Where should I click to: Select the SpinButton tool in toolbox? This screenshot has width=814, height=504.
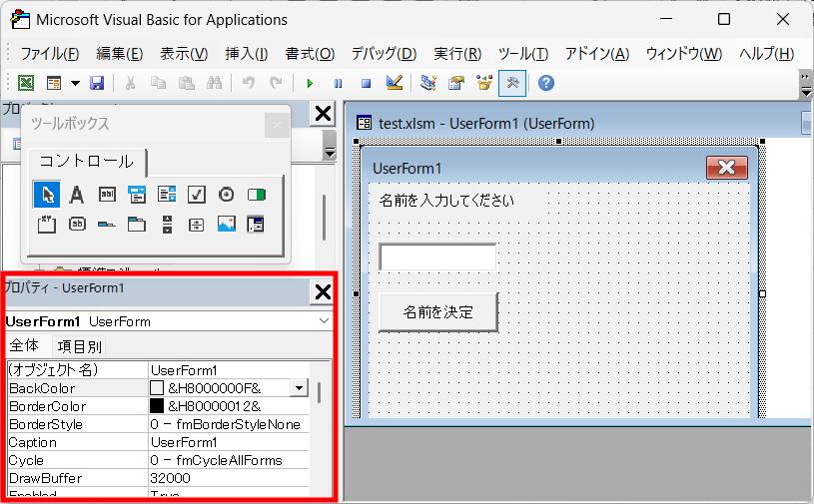(196, 225)
